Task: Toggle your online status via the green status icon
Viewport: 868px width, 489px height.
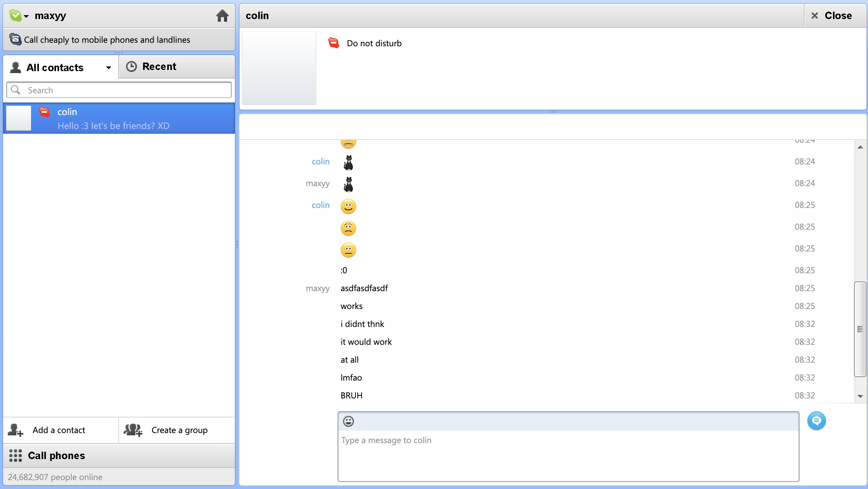Action: click(x=16, y=16)
